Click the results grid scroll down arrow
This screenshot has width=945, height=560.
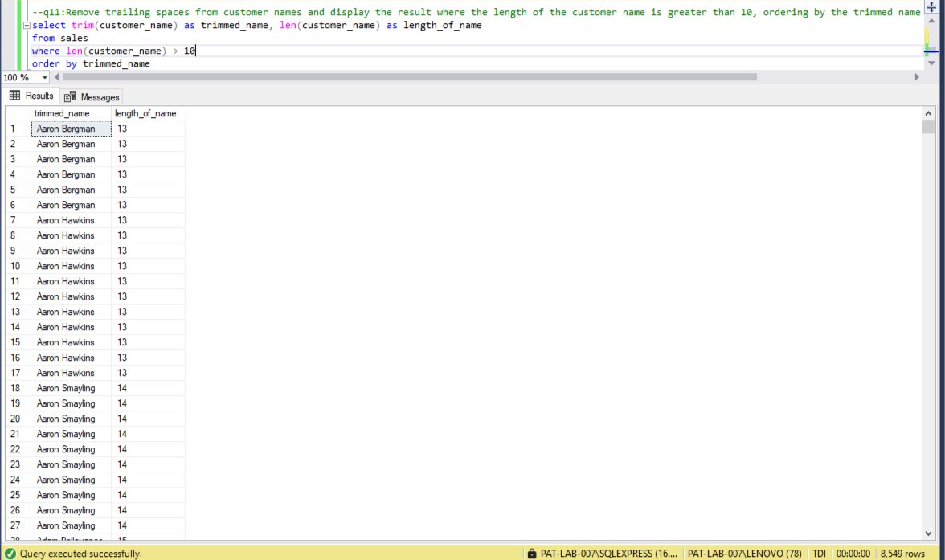pyautogui.click(x=928, y=533)
